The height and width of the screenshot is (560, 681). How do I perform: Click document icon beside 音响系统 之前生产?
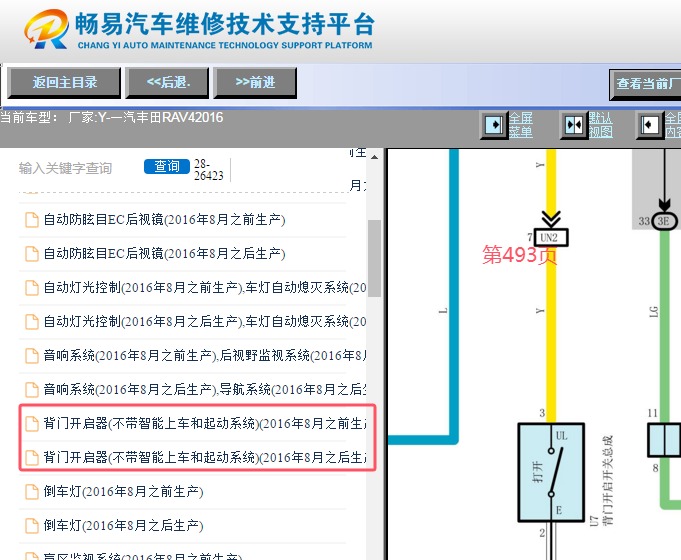coord(31,356)
